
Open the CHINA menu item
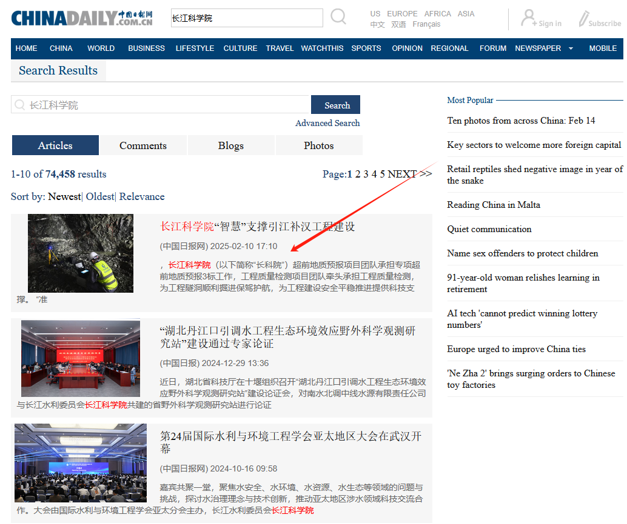pos(61,48)
